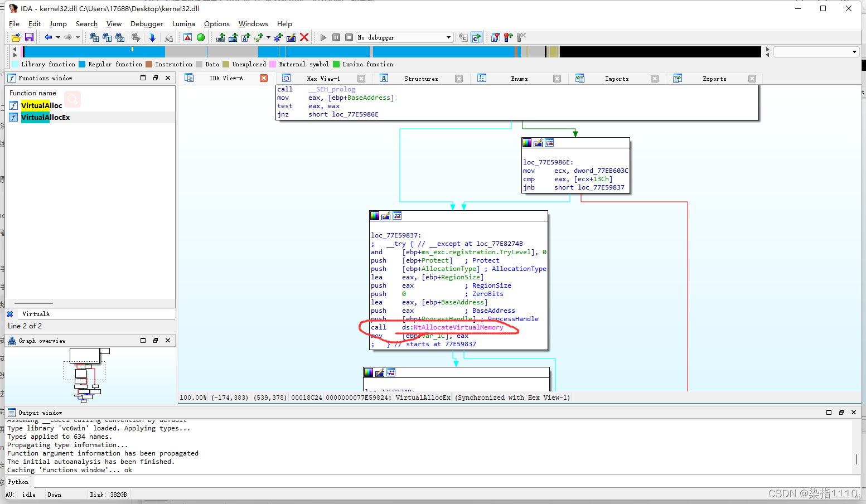This screenshot has height=504, width=866.
Task: Open the Options menu
Action: pos(216,24)
